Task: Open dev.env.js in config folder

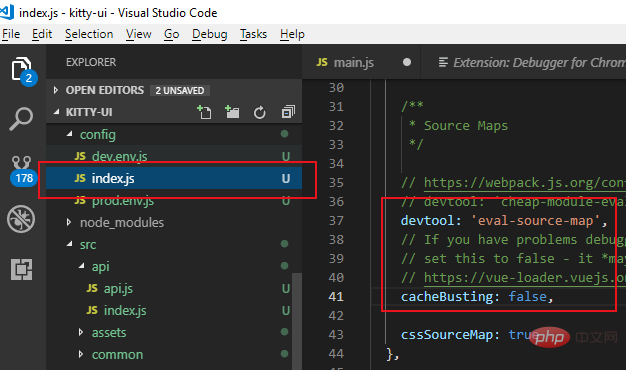Action: 174,156
